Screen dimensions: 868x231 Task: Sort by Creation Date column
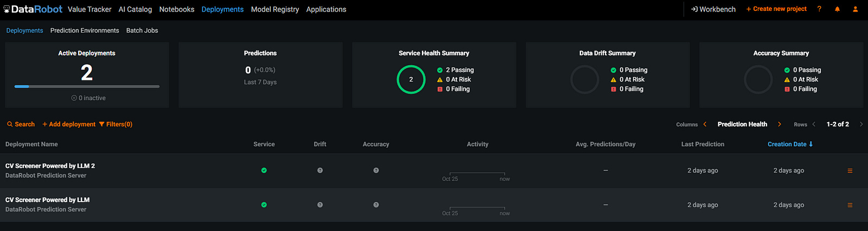790,144
